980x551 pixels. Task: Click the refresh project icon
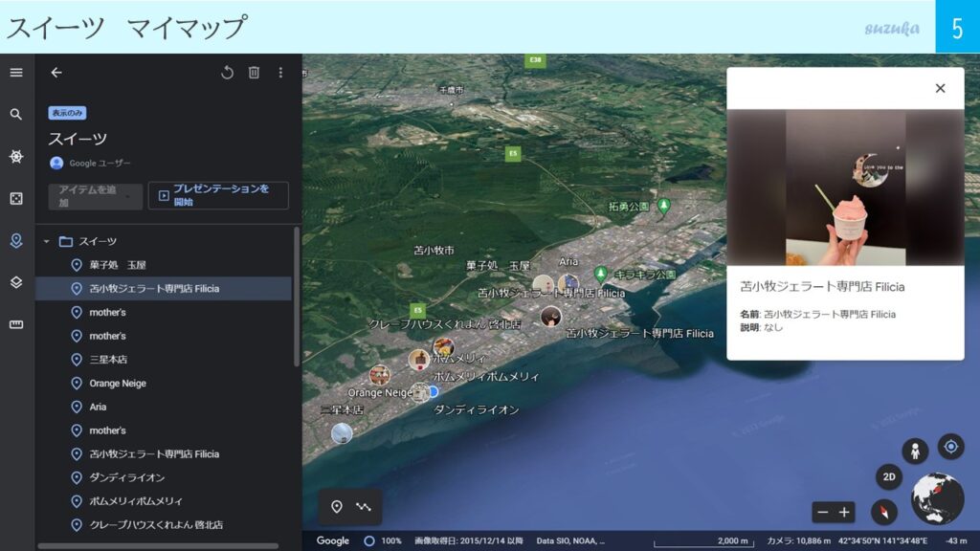[227, 73]
